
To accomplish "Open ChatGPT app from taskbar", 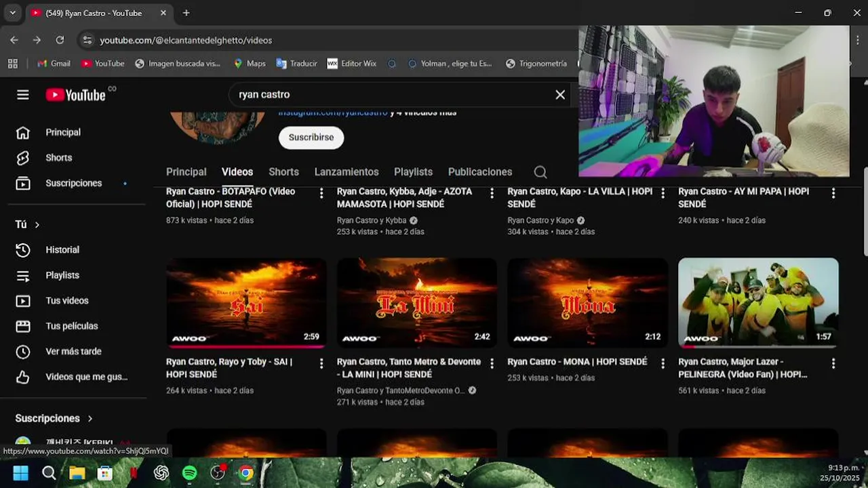I will (161, 473).
